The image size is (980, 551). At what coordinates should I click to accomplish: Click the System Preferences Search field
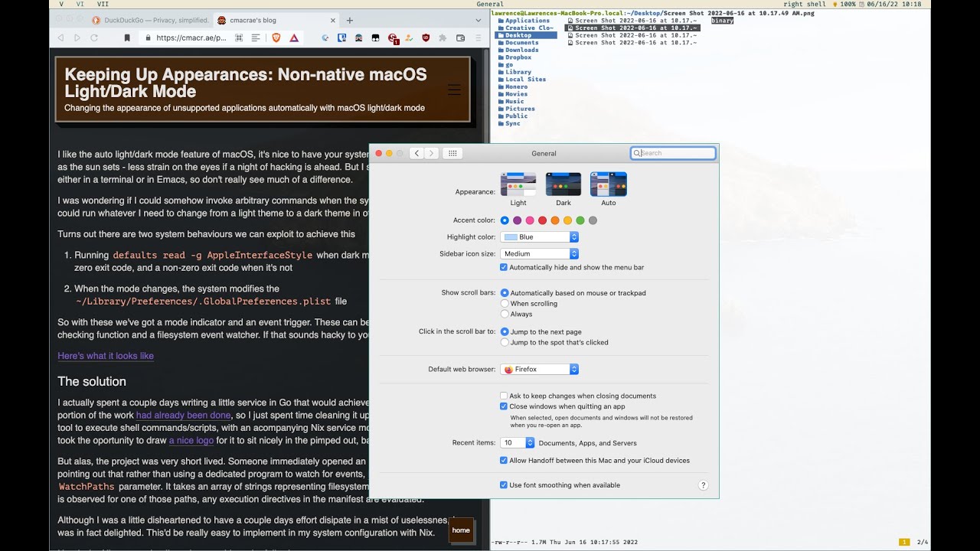click(673, 153)
